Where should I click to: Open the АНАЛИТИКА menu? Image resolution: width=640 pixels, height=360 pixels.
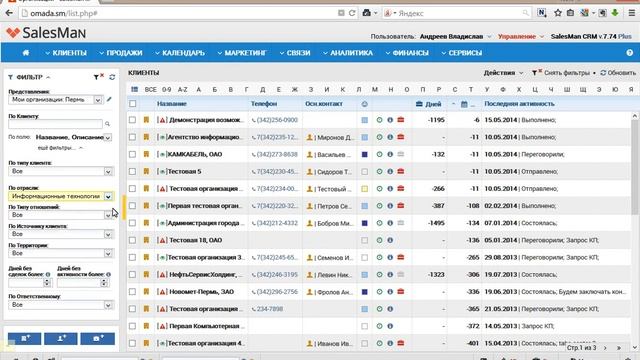click(348, 53)
